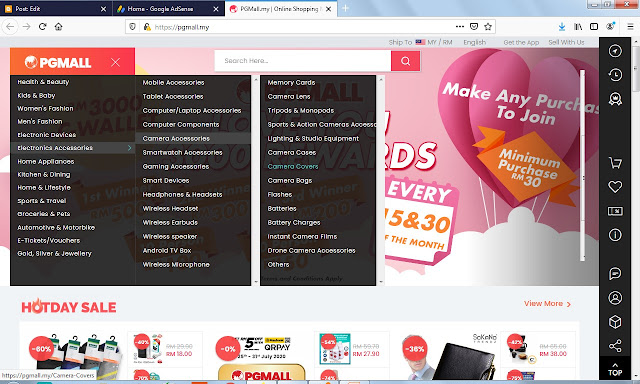Bookmark page with the star icon
This screenshot has height=384, width=640.
coord(488,27)
